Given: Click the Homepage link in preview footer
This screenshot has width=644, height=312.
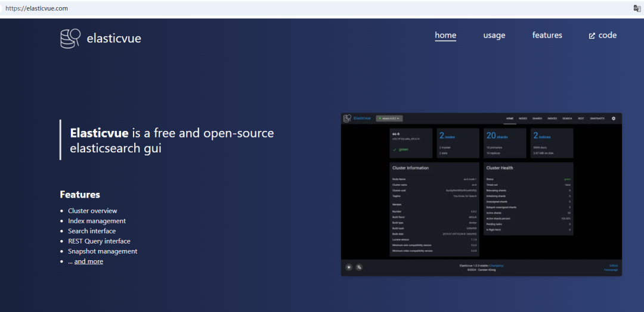Looking at the screenshot, I should click(611, 270).
